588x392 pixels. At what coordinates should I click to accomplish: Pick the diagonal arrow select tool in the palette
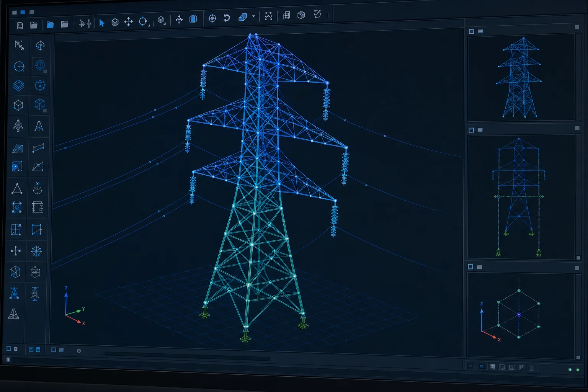19,45
